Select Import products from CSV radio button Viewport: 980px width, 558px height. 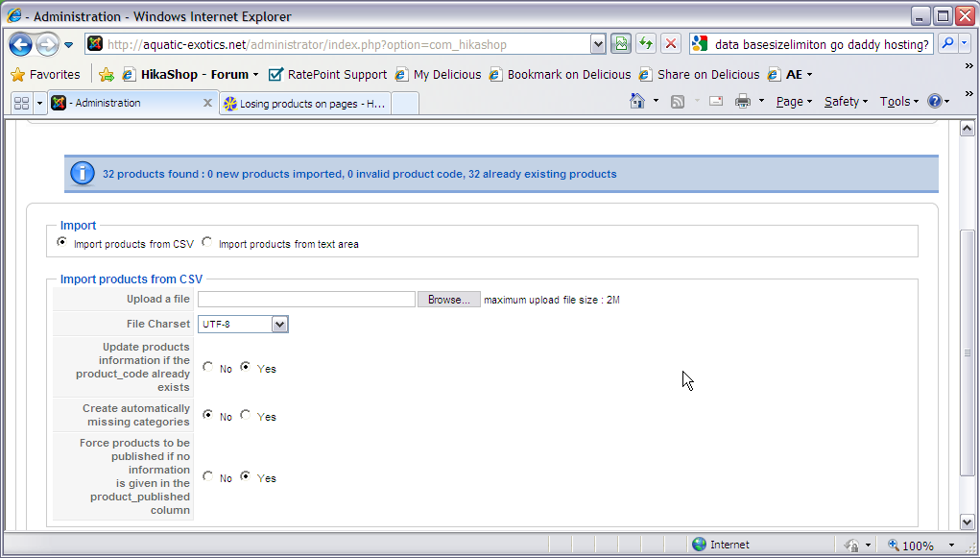pyautogui.click(x=61, y=241)
